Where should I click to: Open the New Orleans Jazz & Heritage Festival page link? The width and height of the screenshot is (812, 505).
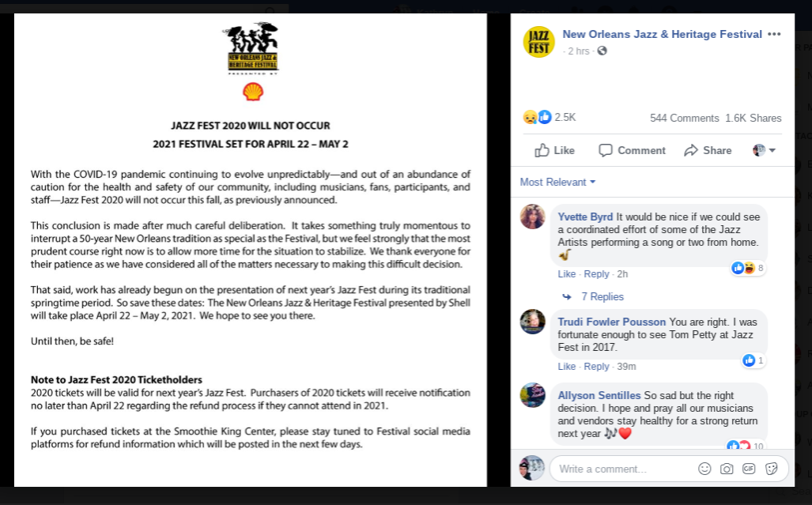662,34
